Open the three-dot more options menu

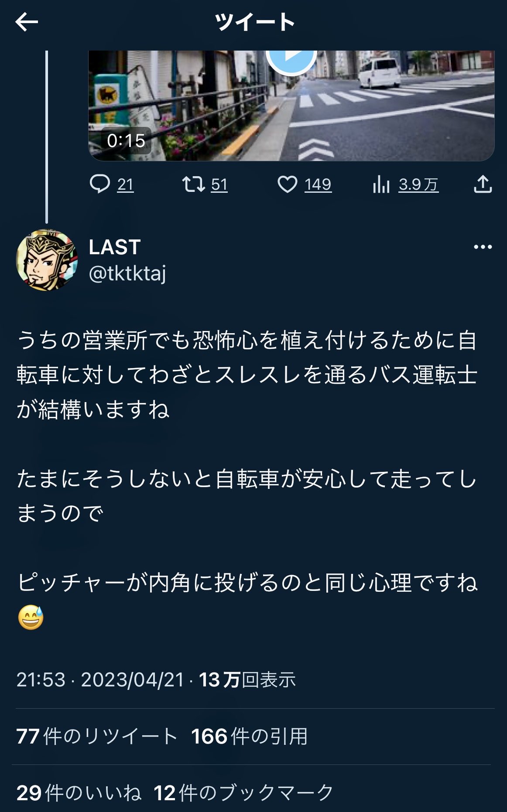(x=483, y=247)
